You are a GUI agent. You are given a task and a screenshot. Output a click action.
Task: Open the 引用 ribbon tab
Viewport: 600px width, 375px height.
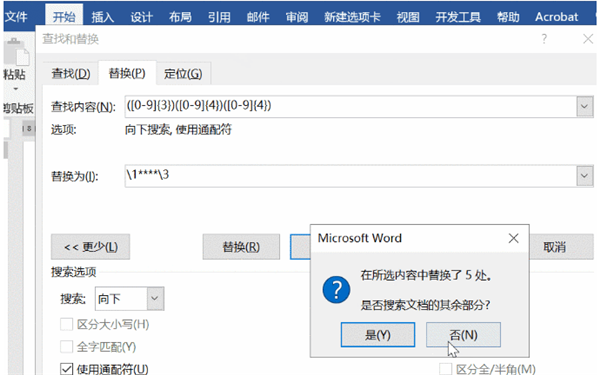coord(219,17)
